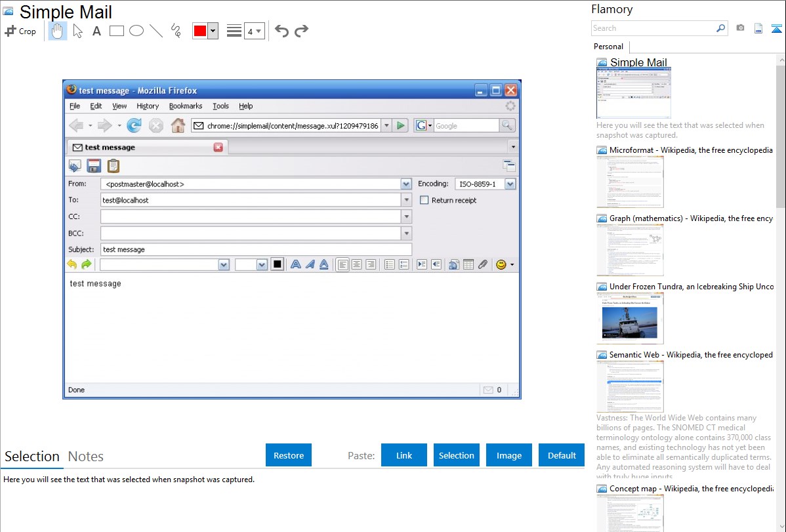Choose the text annotation tool
Image resolution: width=786 pixels, height=532 pixels.
tap(96, 31)
